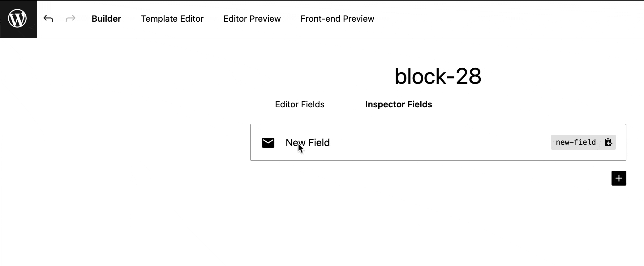Create another inspector field with the add button
This screenshot has height=266, width=644.
pyautogui.click(x=619, y=178)
